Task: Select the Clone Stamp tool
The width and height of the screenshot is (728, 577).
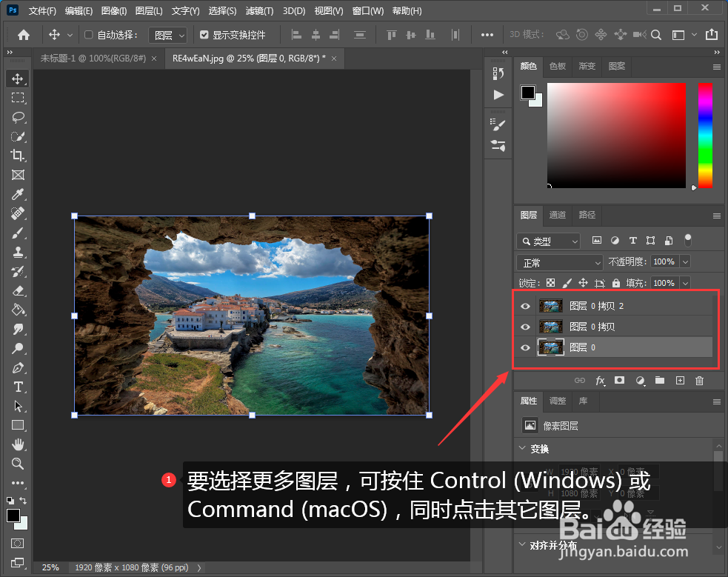Action: tap(18, 252)
